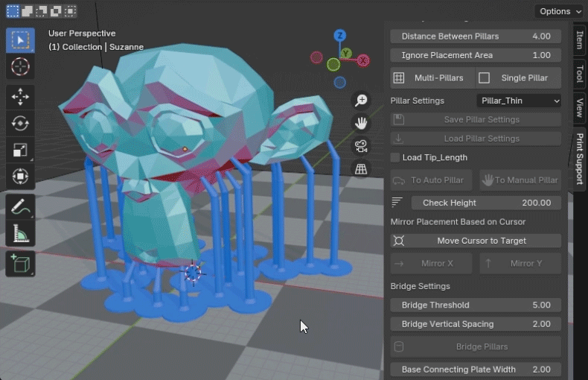Open the Tool sidebar tab

tap(580, 74)
